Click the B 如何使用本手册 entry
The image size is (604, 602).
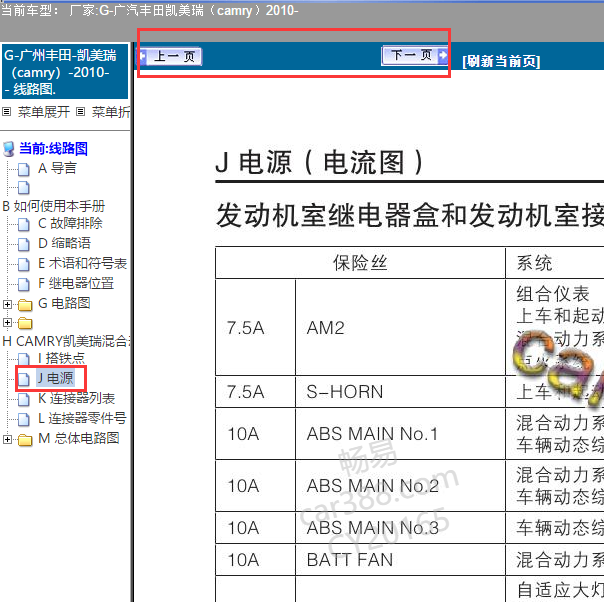pos(54,206)
